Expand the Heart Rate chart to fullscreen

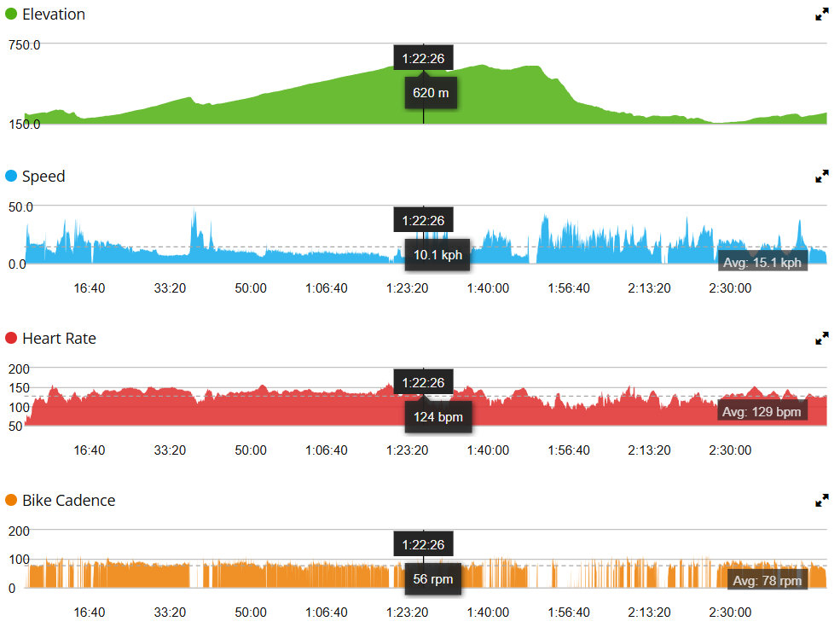click(822, 339)
